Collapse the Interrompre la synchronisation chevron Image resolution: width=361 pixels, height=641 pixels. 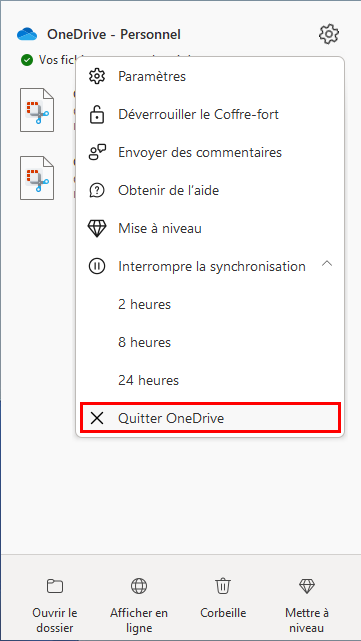[x=327, y=264]
